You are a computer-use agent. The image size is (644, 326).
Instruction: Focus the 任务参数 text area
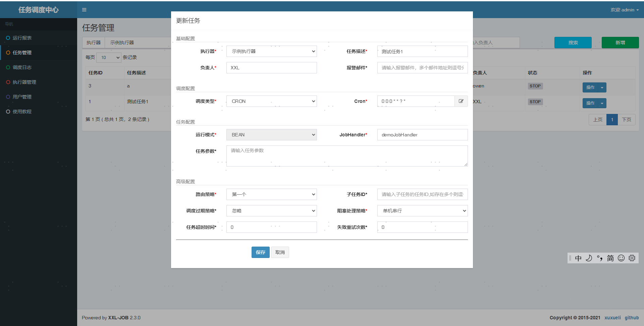[347, 156]
